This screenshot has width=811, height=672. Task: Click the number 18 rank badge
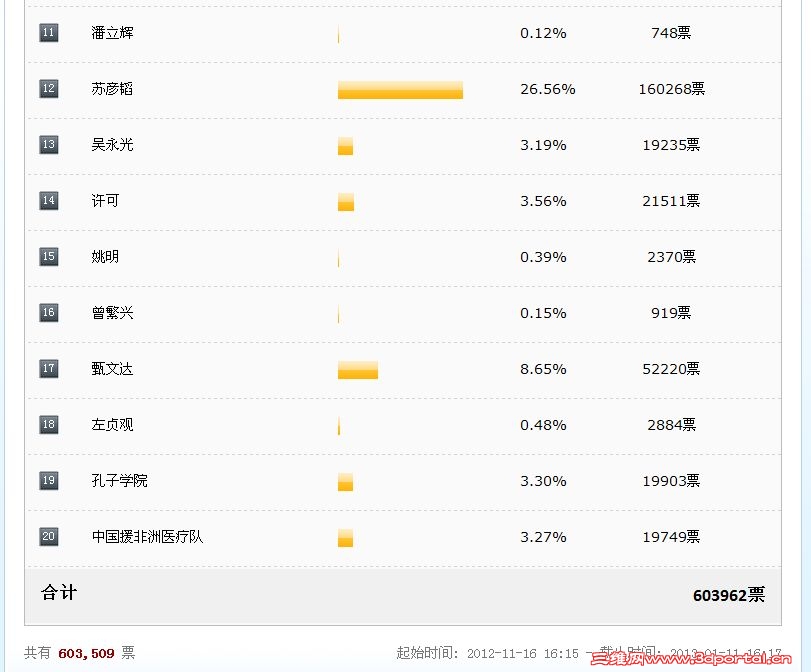[x=49, y=424]
